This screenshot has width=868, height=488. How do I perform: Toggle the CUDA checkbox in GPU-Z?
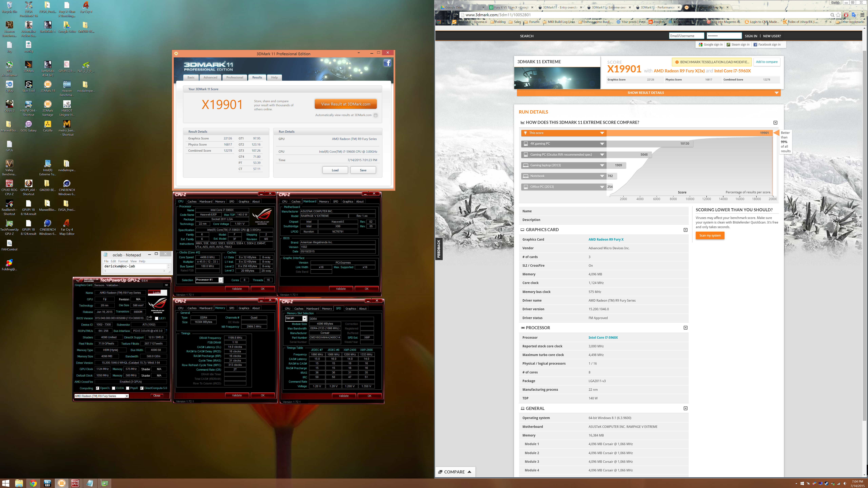click(114, 388)
